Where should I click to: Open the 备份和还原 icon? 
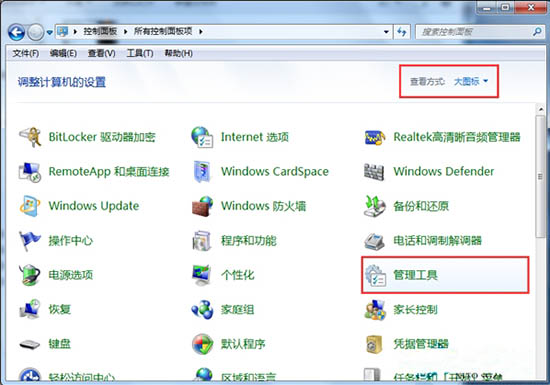[x=375, y=206]
